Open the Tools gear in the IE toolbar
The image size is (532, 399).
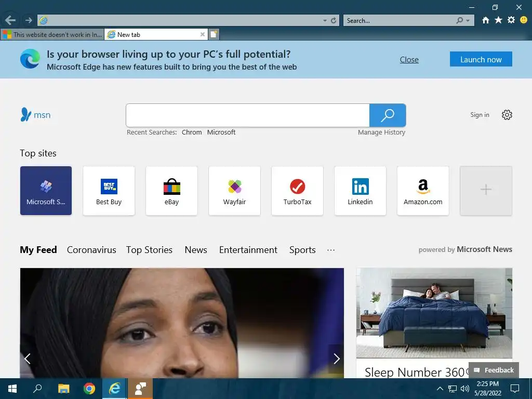click(511, 20)
